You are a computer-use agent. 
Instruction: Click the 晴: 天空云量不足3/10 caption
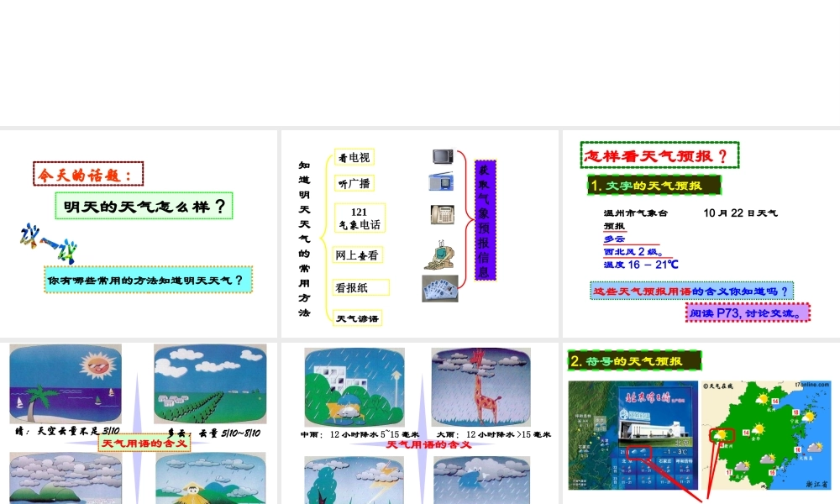pyautogui.click(x=68, y=431)
